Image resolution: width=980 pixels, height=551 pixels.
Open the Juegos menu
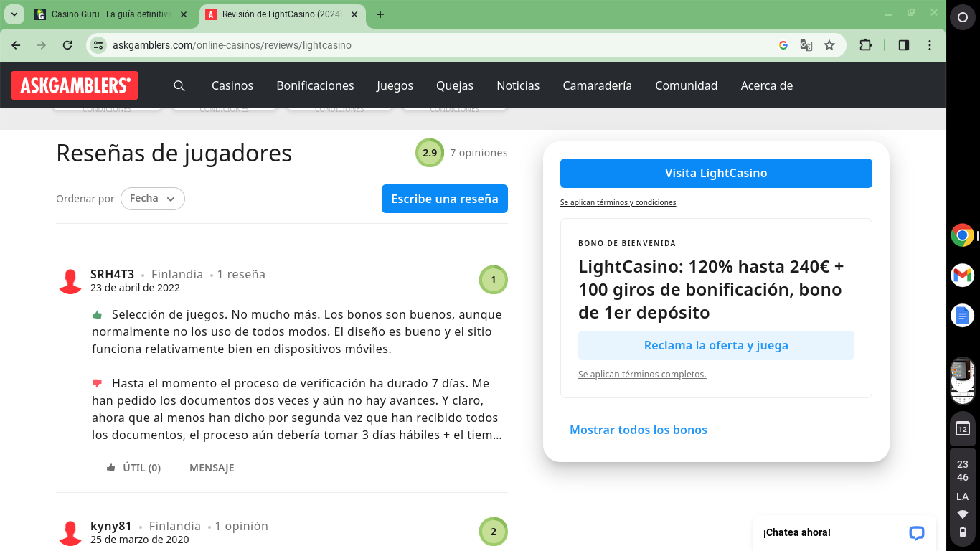395,85
